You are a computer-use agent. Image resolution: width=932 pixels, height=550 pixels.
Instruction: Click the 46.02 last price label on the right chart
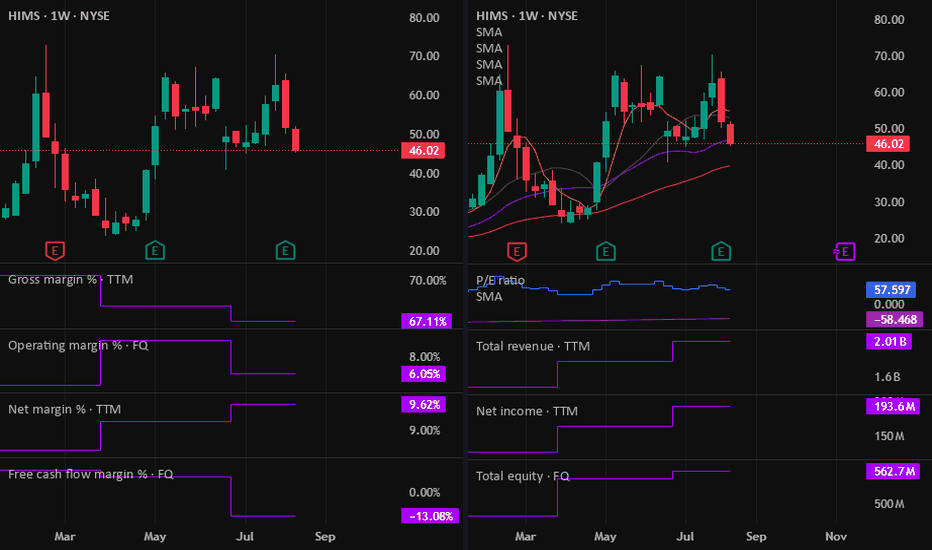pyautogui.click(x=887, y=144)
